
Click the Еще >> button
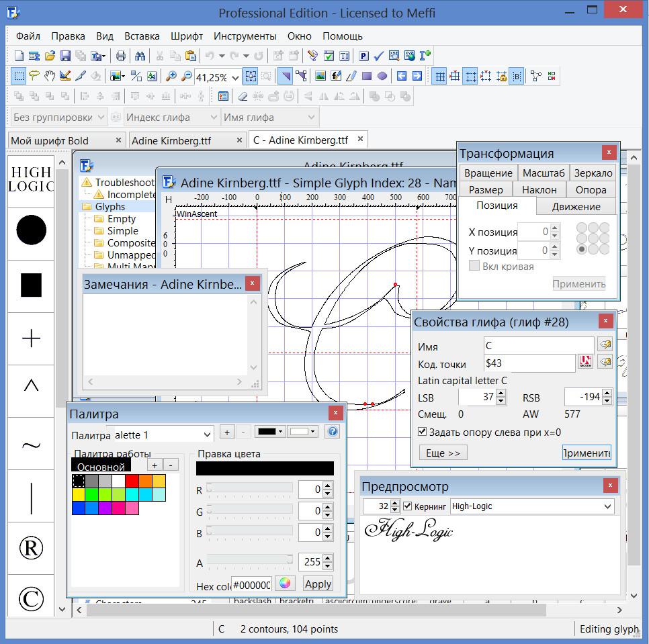pos(443,453)
